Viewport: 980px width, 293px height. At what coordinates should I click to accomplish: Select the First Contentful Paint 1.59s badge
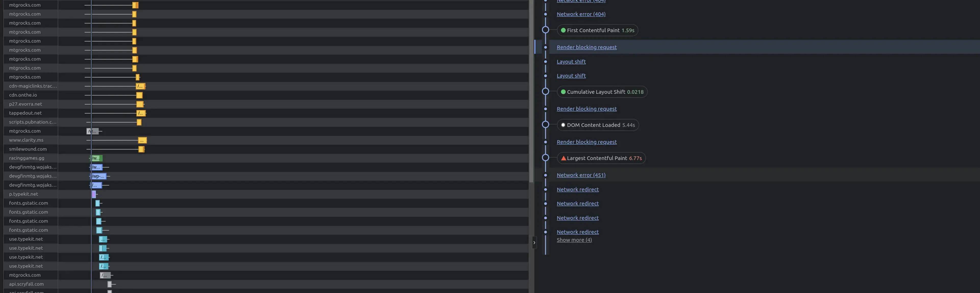[x=597, y=30]
